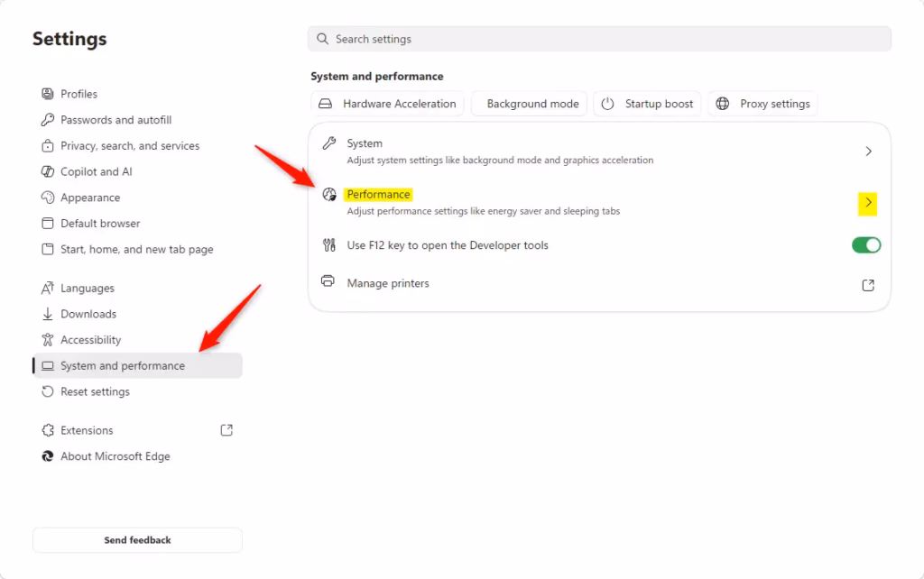This screenshot has height=579, width=924.
Task: Go to Languages settings section
Action: tap(88, 289)
